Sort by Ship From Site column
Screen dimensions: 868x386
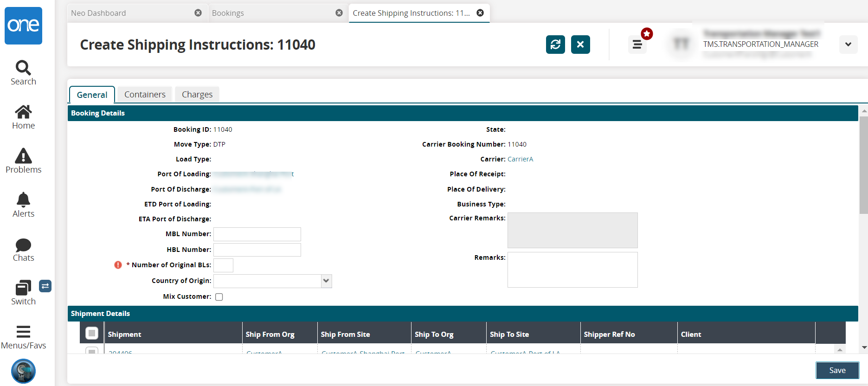(365, 334)
